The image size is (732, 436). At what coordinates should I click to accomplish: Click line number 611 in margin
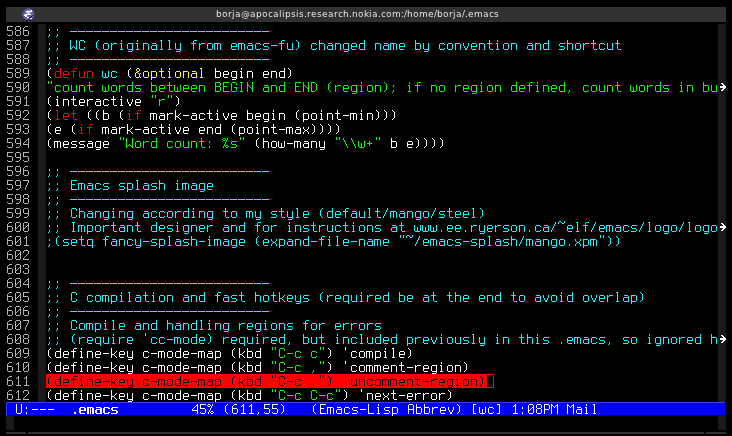coord(18,381)
